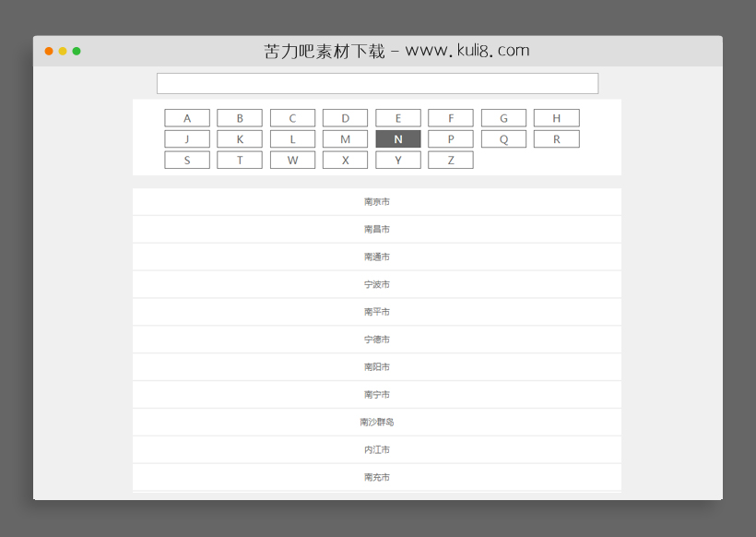Click the 南通市 list entry
756x537 pixels.
tap(377, 257)
